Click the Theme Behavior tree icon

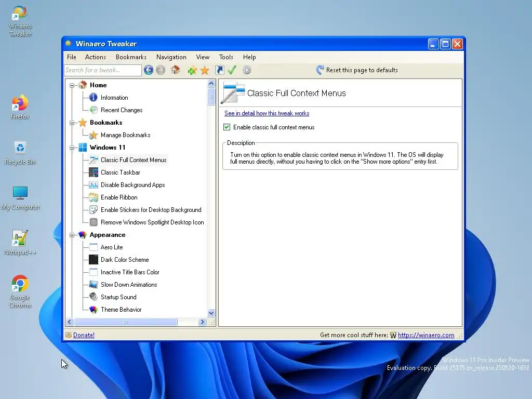(94, 310)
